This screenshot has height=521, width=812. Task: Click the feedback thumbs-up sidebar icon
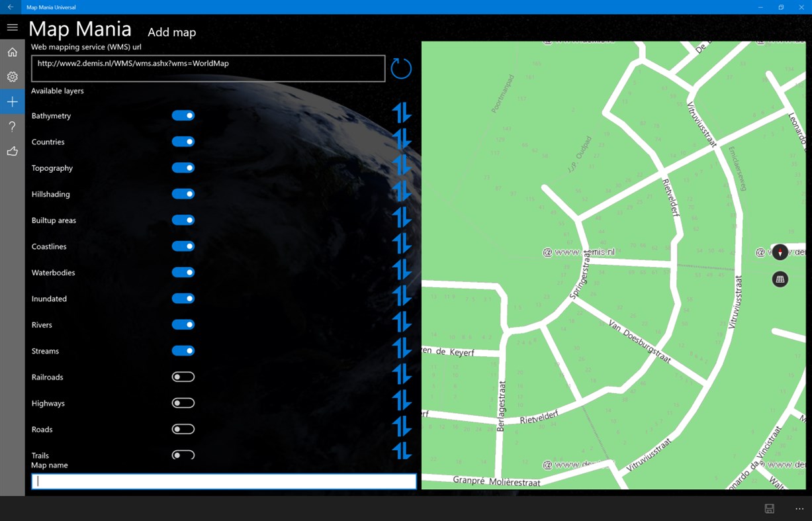tap(12, 151)
